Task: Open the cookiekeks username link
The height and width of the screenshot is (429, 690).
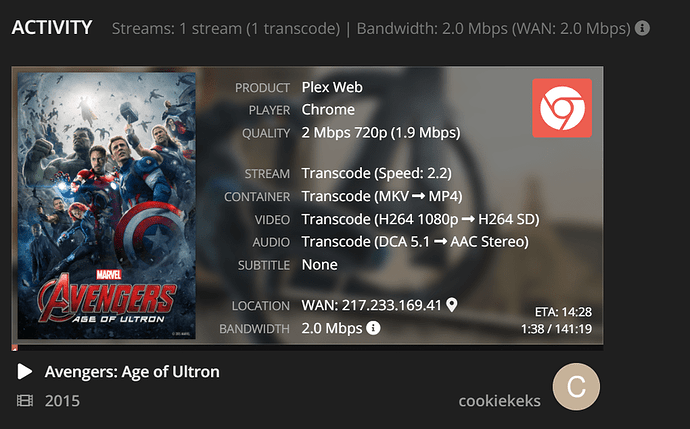Action: pos(499,401)
